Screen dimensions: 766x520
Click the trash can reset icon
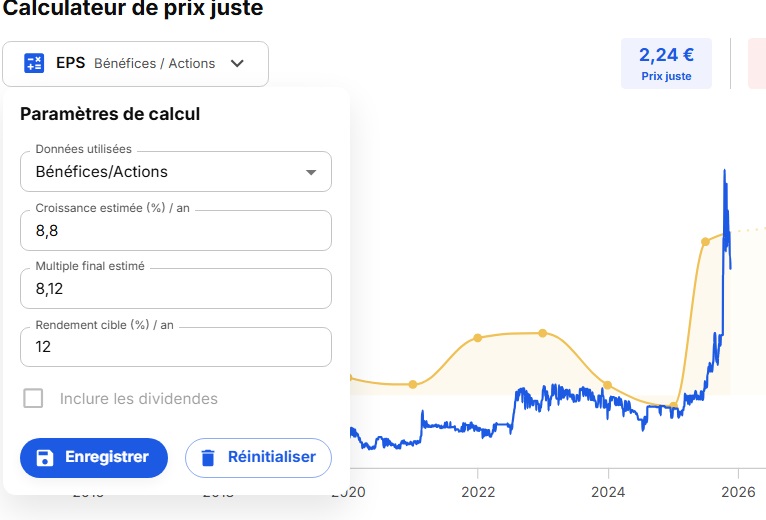208,458
